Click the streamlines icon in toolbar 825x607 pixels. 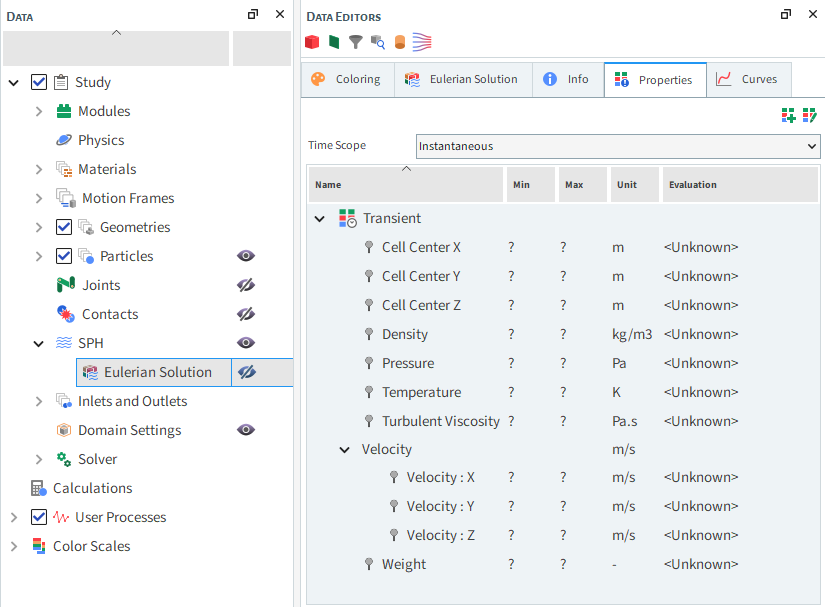click(x=422, y=42)
